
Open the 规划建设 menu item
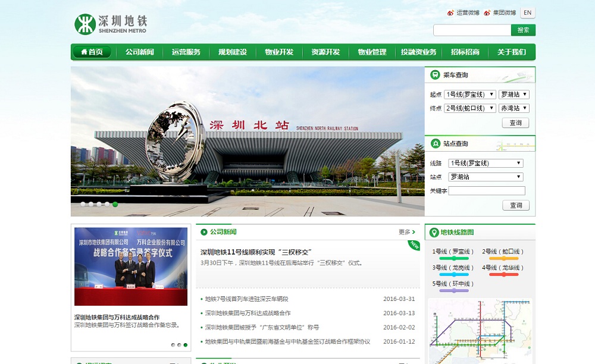point(233,52)
